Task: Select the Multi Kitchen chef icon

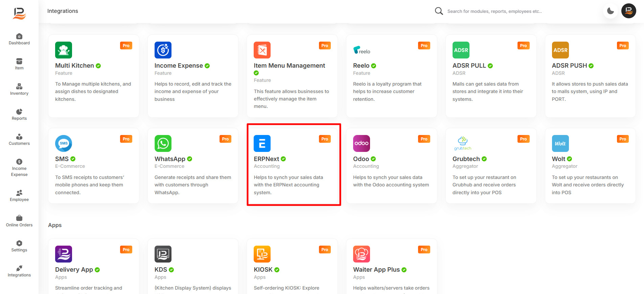Action: (64, 50)
